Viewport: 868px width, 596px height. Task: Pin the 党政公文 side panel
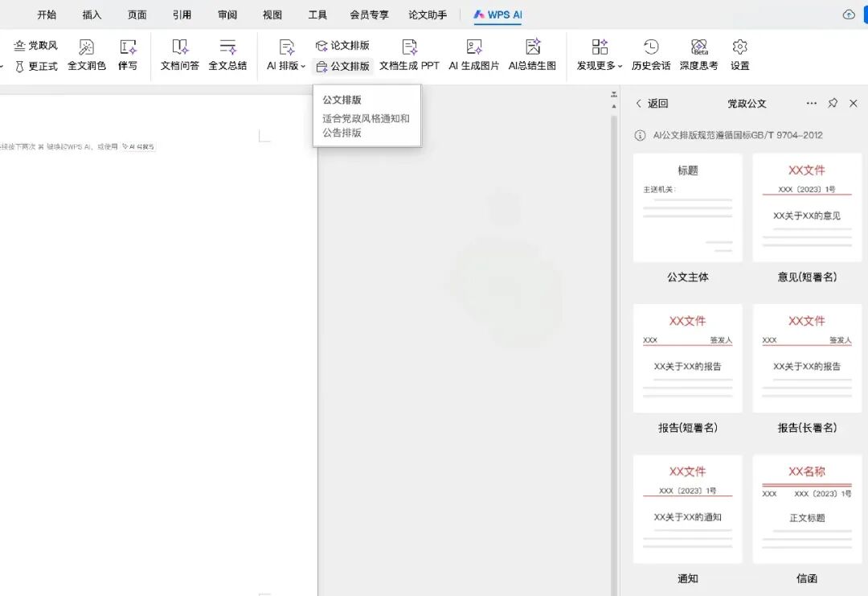coord(833,103)
